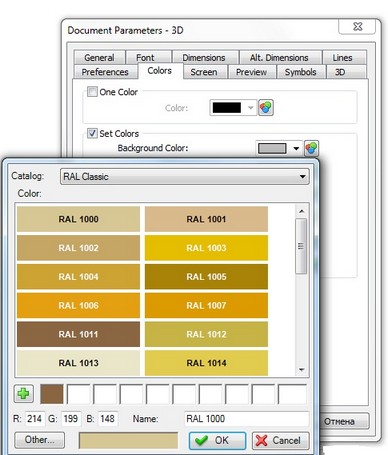
Task: Select the RAL 1013 swatch
Action: [x=78, y=363]
